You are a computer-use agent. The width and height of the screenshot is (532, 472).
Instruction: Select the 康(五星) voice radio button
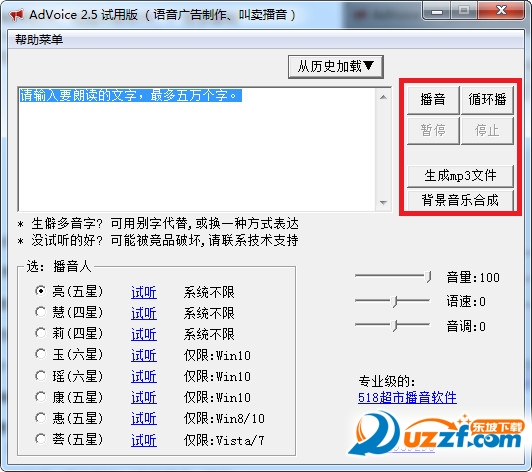click(40, 397)
